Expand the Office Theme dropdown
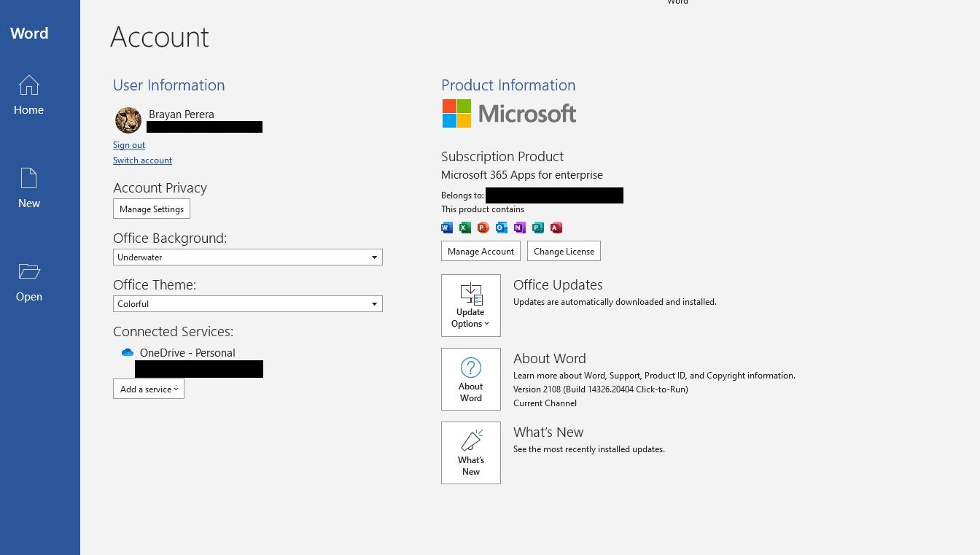 pos(248,304)
